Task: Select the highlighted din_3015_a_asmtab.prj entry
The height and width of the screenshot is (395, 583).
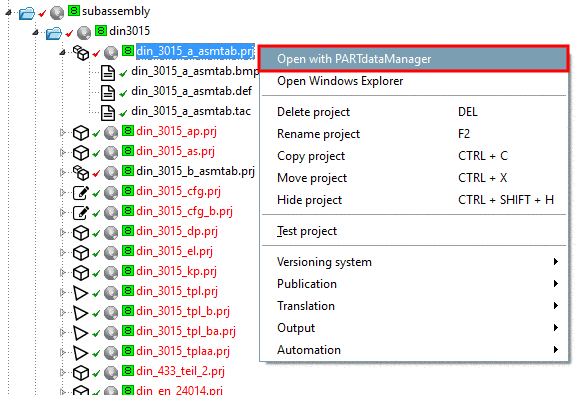Action: (195, 51)
